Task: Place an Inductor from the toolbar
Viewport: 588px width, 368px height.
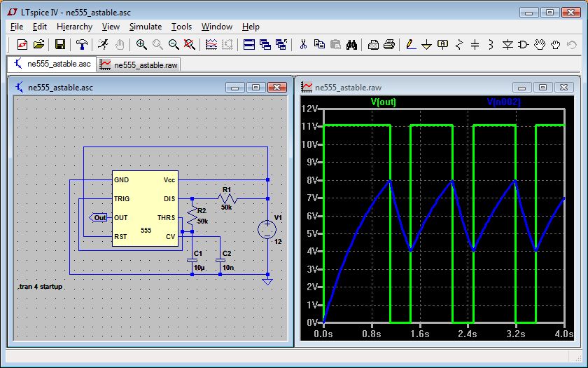Action: coord(491,45)
